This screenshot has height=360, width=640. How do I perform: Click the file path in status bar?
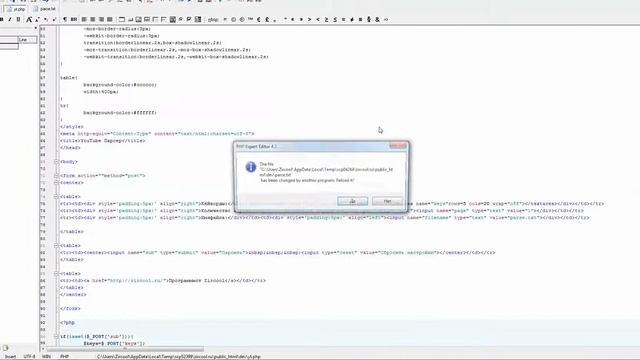(x=178, y=357)
